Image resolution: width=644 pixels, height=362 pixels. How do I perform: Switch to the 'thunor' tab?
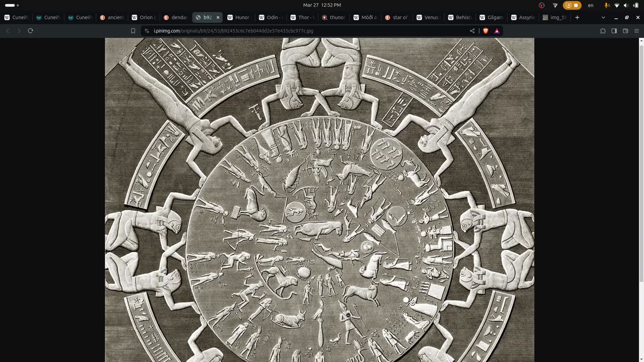[x=334, y=17]
